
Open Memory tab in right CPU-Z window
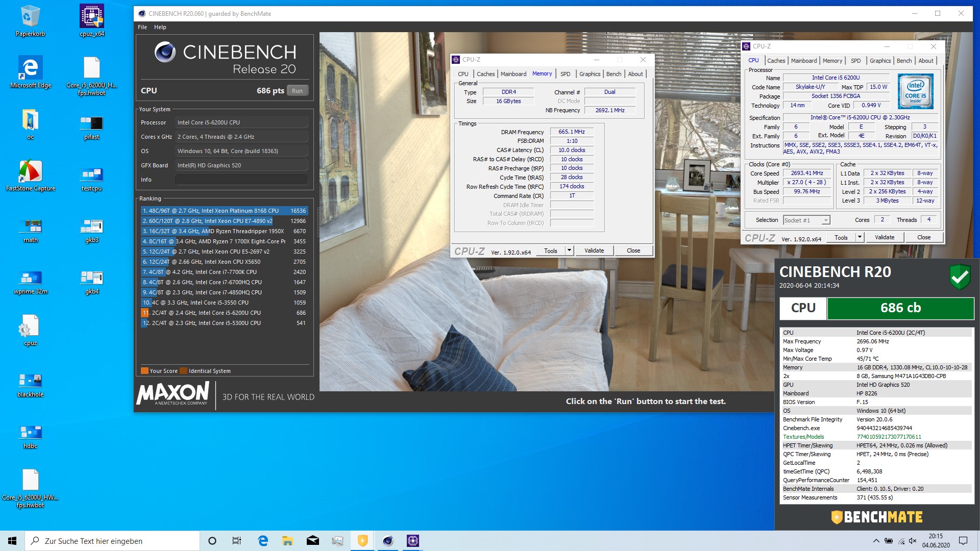point(832,61)
